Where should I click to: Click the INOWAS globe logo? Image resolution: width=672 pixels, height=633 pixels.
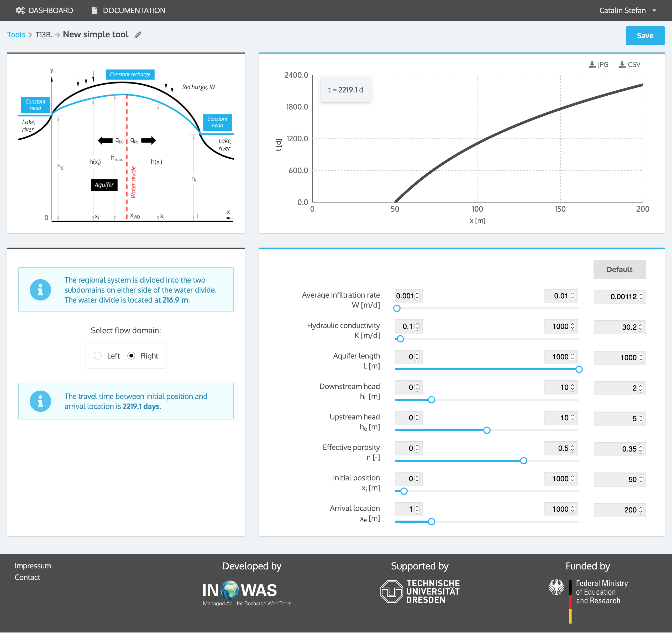(x=230, y=590)
